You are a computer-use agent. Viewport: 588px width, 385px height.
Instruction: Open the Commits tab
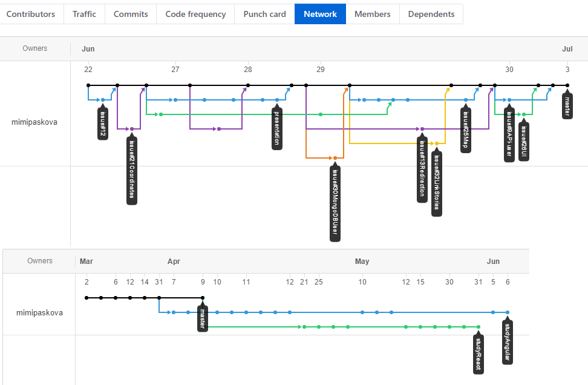tap(131, 14)
